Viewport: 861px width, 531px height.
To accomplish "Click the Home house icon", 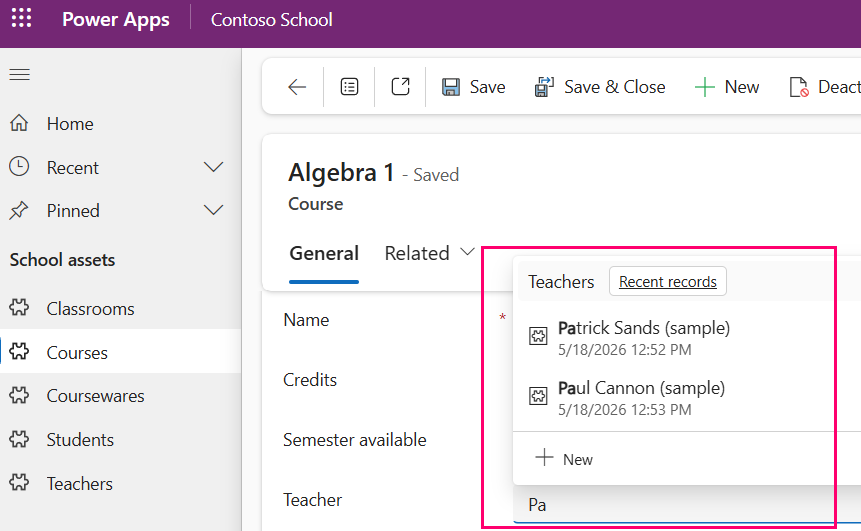I will 19,123.
